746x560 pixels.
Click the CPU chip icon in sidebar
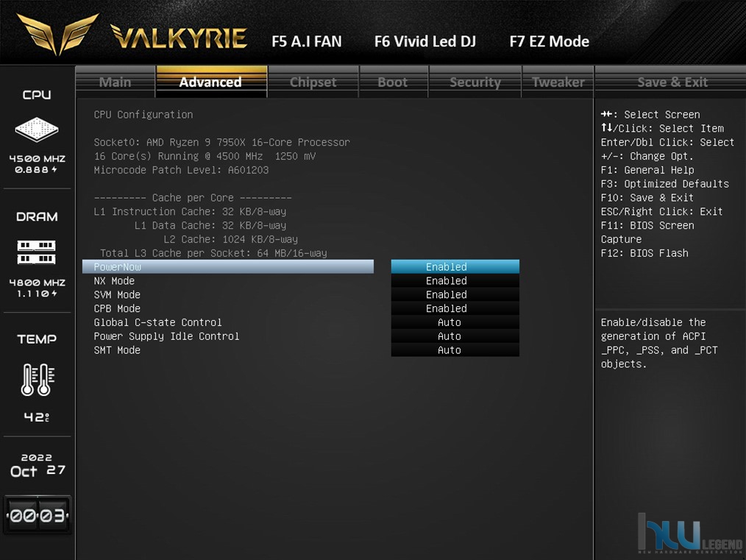click(37, 129)
